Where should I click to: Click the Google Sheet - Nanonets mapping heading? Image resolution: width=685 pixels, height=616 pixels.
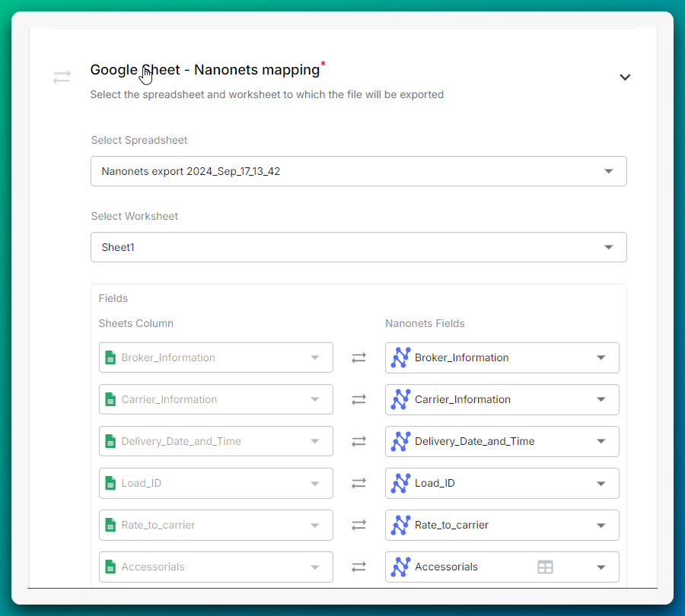[x=205, y=70]
